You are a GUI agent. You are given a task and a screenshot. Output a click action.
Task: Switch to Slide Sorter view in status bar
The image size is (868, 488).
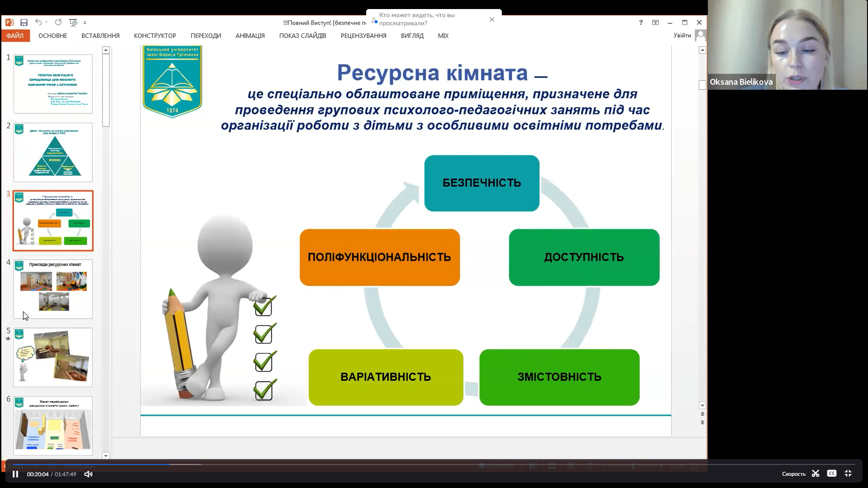pyautogui.click(x=552, y=465)
